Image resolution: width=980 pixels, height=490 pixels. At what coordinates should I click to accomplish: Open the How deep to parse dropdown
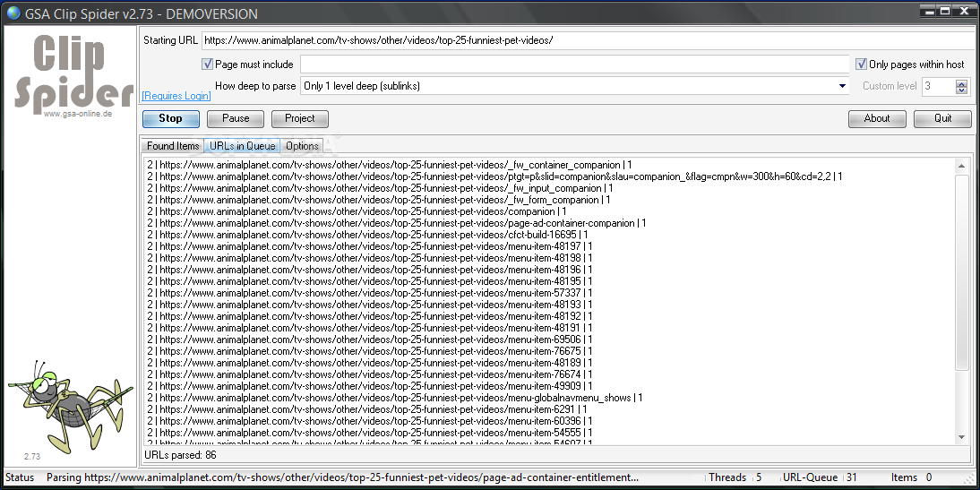843,86
